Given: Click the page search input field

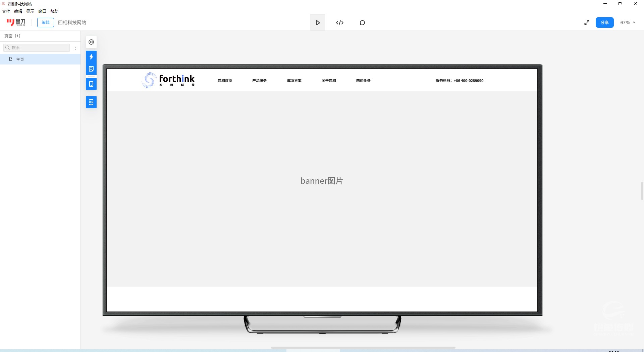Looking at the screenshot, I should click(37, 48).
